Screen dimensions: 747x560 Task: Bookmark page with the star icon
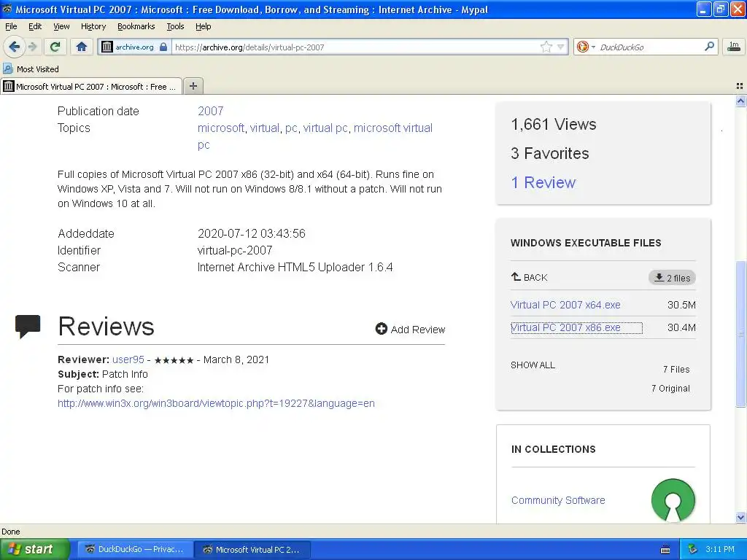[x=546, y=47]
